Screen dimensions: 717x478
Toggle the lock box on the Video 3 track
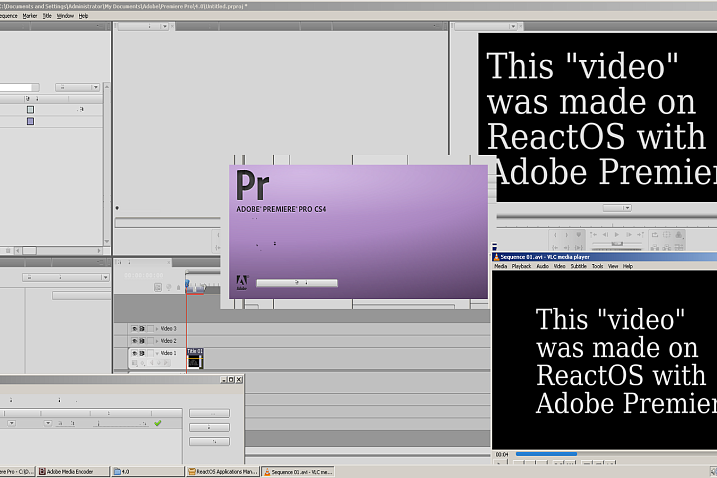150,329
